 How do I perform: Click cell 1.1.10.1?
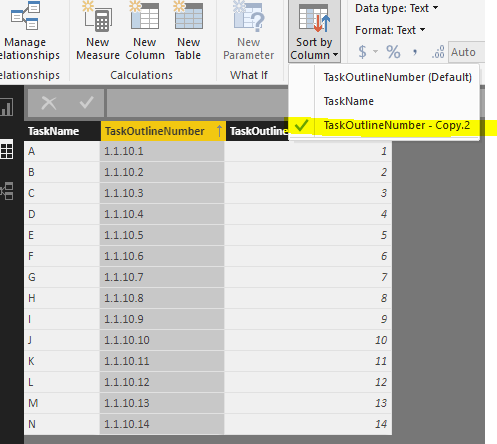[x=162, y=151]
